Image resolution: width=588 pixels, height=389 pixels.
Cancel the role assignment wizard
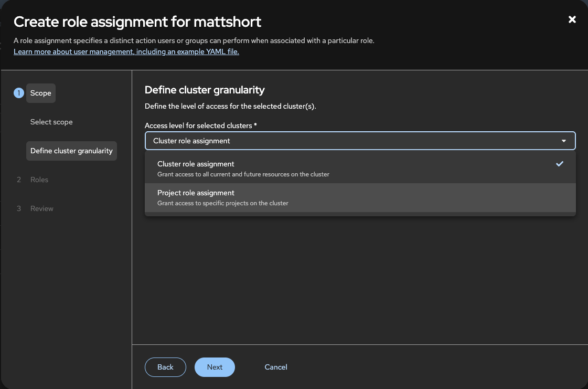276,367
